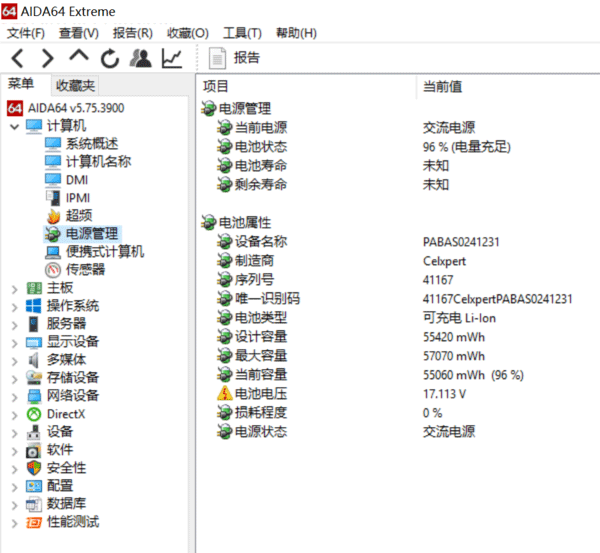Select the 电池状态 row
The height and width of the screenshot is (553, 600).
point(261,147)
